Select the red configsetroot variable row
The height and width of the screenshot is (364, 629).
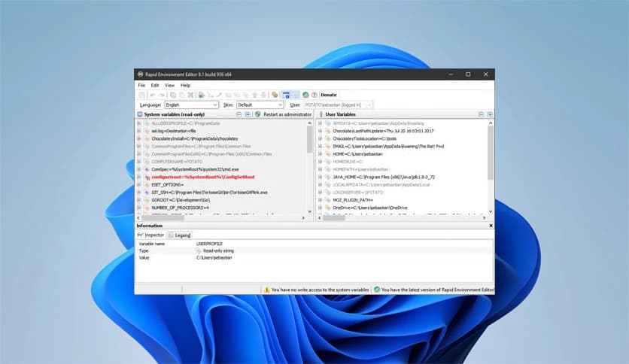203,177
